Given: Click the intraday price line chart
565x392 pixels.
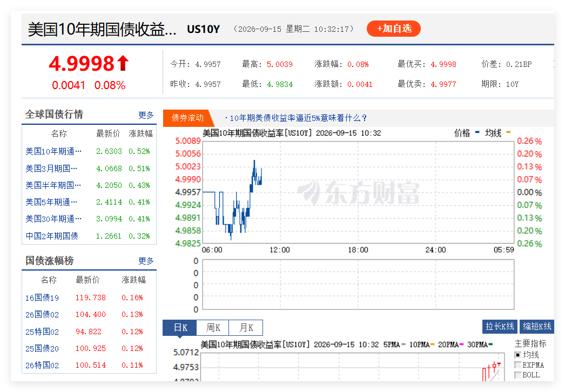Looking at the screenshot, I should click(358, 192).
